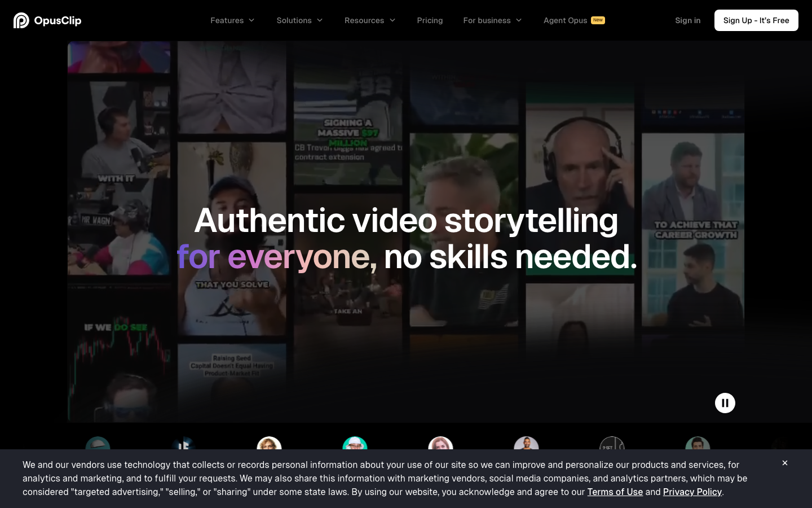This screenshot has width=812, height=508.
Task: Click the "Authentic video storytelling" headline
Action: pyautogui.click(x=406, y=220)
